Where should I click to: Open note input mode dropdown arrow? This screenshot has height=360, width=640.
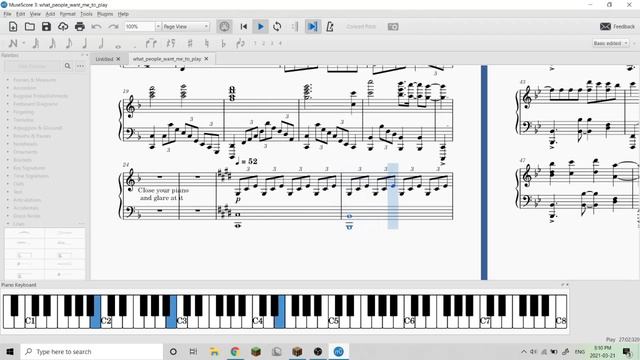tap(24, 43)
